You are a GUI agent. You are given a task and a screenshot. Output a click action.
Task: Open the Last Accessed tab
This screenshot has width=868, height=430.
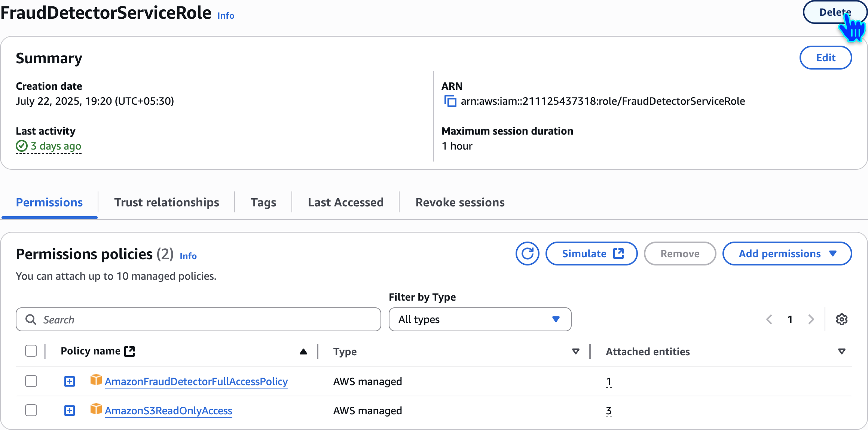(345, 202)
